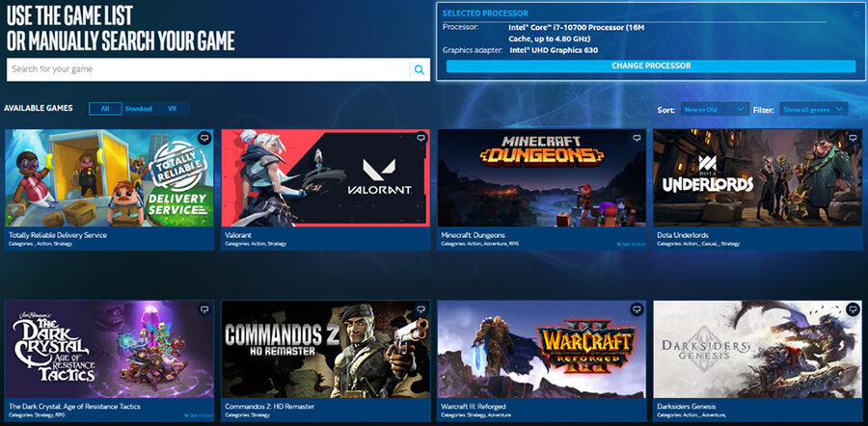Click the Selected Processor heading
This screenshot has width=868, height=426.
(485, 13)
